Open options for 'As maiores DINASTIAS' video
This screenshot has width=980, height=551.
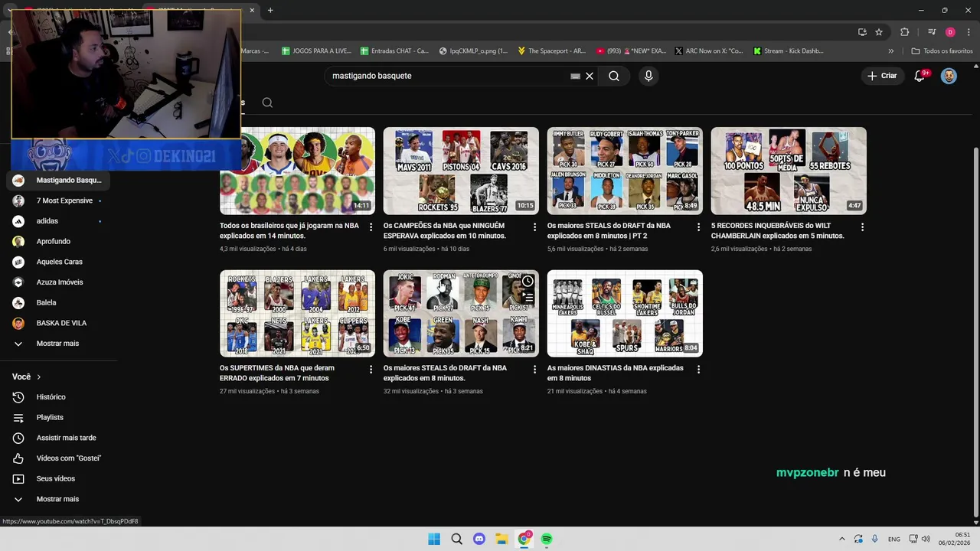coord(698,369)
